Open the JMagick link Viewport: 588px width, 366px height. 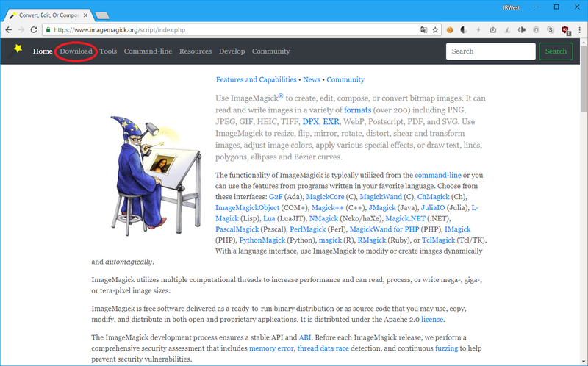coord(381,208)
